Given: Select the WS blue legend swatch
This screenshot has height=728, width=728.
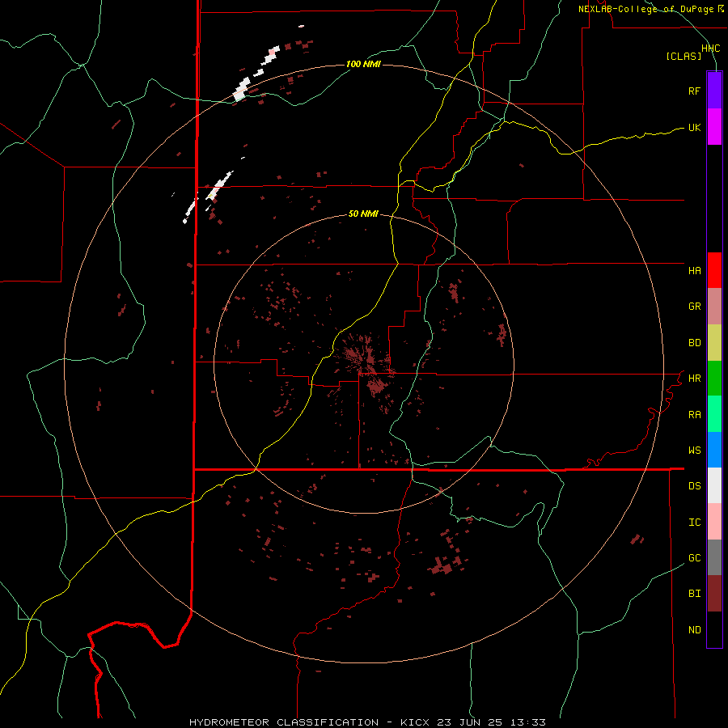Looking at the screenshot, I should coord(714,450).
